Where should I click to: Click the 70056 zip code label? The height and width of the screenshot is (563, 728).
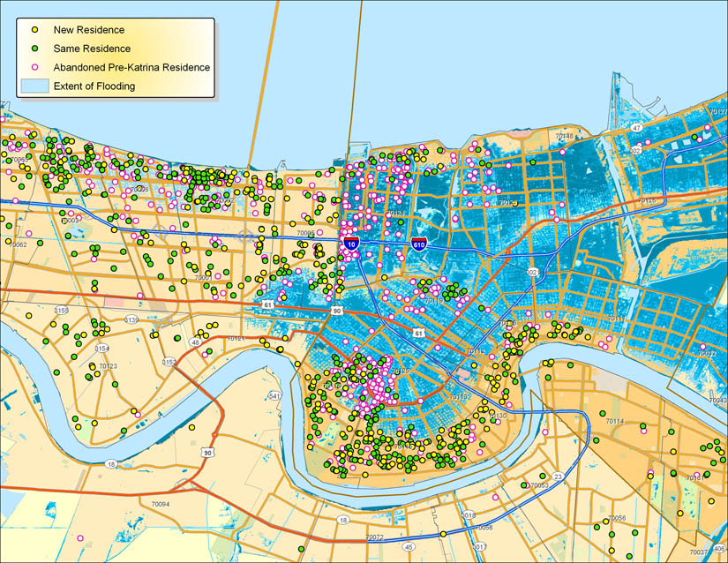(618, 518)
